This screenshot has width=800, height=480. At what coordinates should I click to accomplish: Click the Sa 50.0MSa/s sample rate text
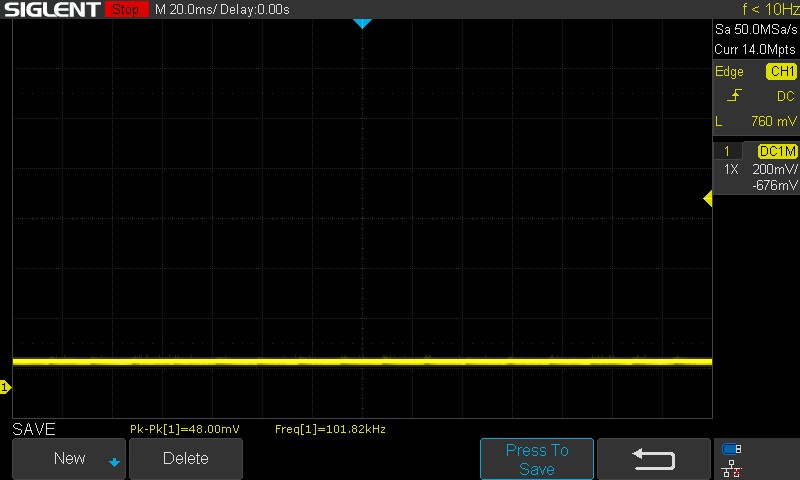(x=756, y=30)
